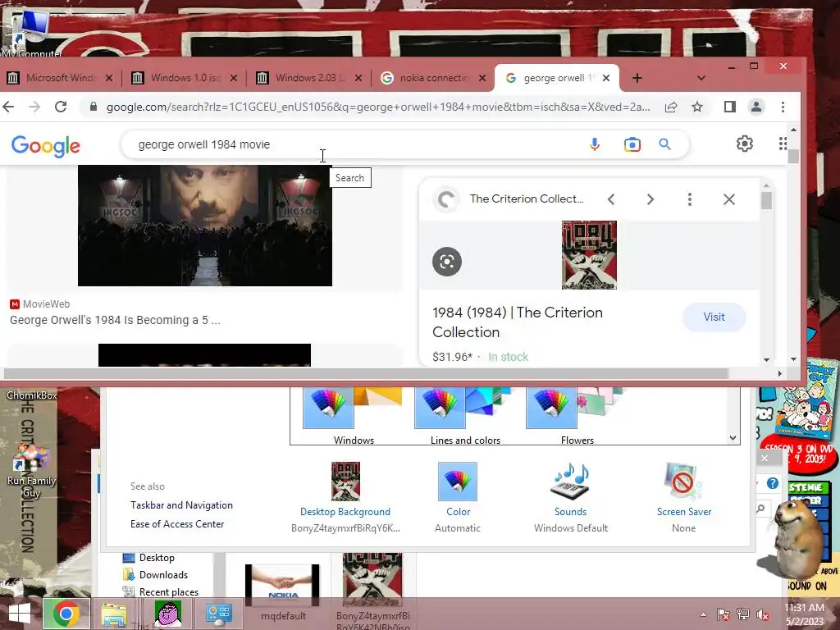
Task: Open 1984 (1984) Criterion Collection title
Action: 518,322
